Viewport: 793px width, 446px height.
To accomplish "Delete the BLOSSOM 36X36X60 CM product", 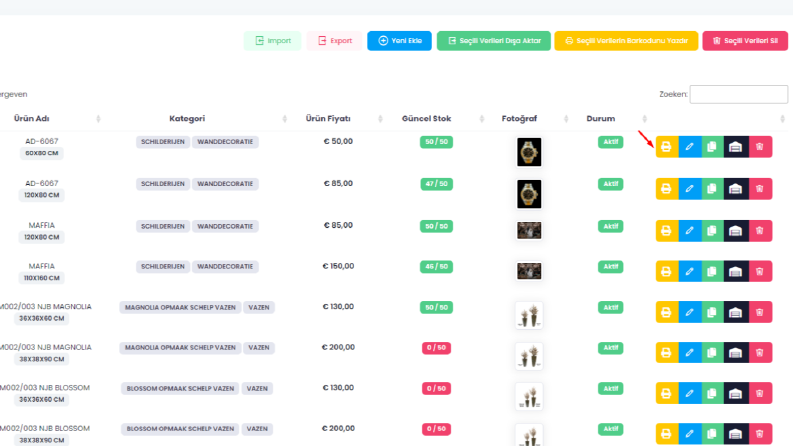I will pos(760,393).
